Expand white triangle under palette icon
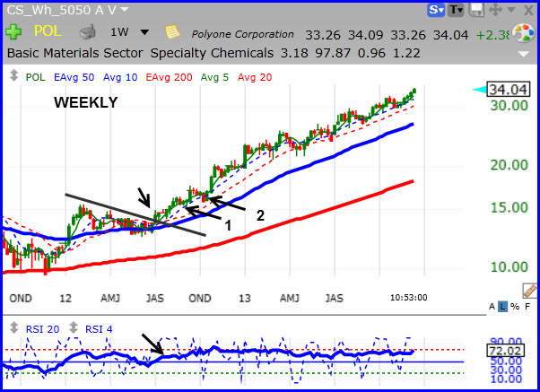The height and width of the screenshot is (392, 540). coord(524,54)
